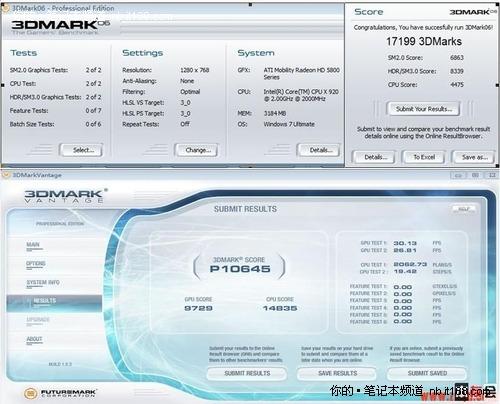The image size is (500, 404).
Task: Click the 3DMark Vantage logo
Action: (65, 196)
